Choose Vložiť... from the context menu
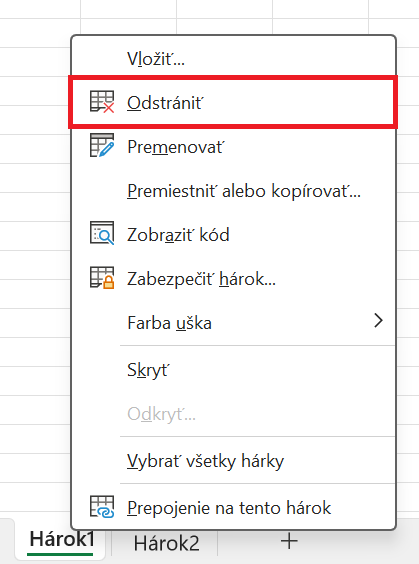Image resolution: width=419 pixels, height=564 pixels. [x=234, y=59]
